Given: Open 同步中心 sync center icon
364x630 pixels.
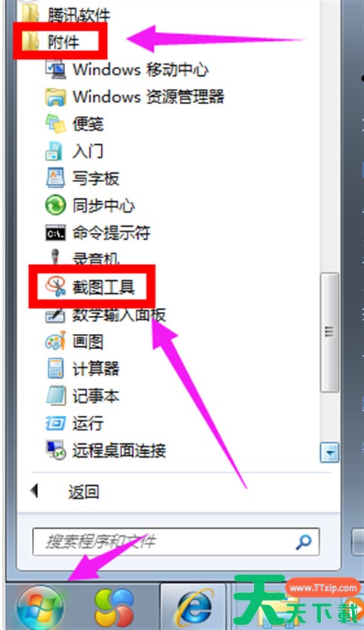Looking at the screenshot, I should tap(55, 205).
